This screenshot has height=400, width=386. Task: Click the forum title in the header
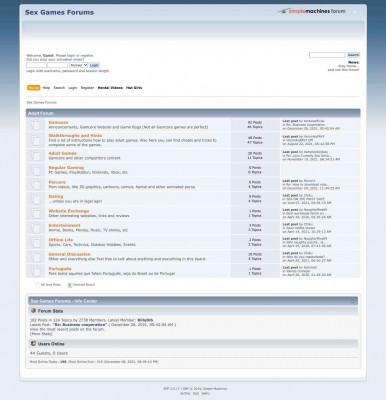(x=59, y=12)
